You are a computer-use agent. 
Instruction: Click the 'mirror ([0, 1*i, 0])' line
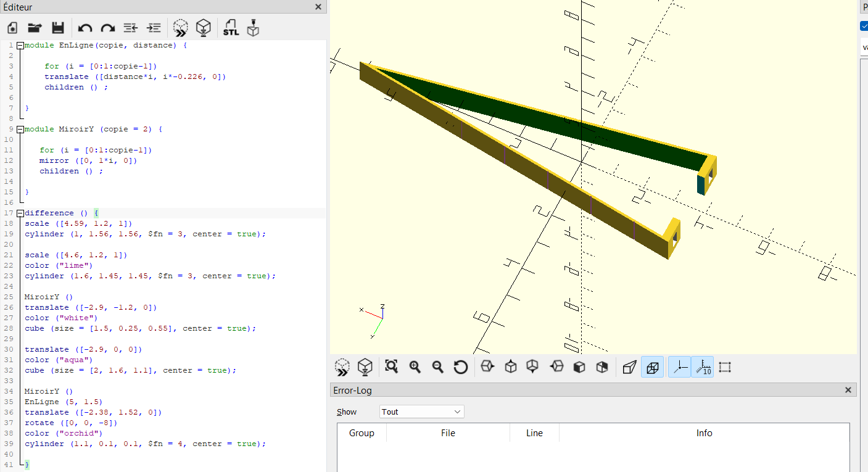click(x=88, y=160)
